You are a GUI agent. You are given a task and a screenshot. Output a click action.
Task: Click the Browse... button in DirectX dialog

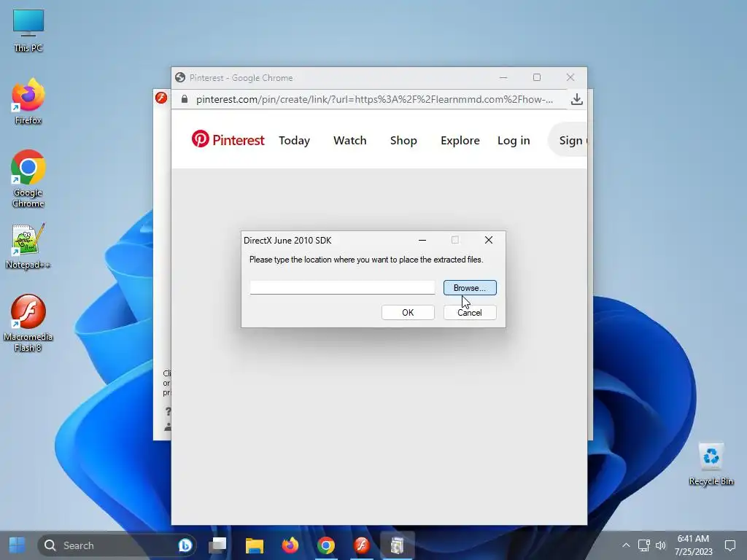coord(470,287)
